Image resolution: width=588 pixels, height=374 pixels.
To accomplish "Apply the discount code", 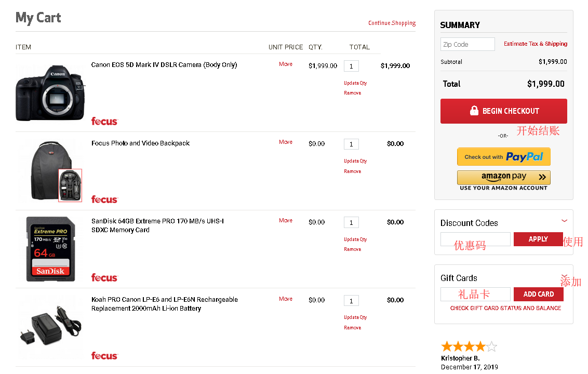I will 538,239.
